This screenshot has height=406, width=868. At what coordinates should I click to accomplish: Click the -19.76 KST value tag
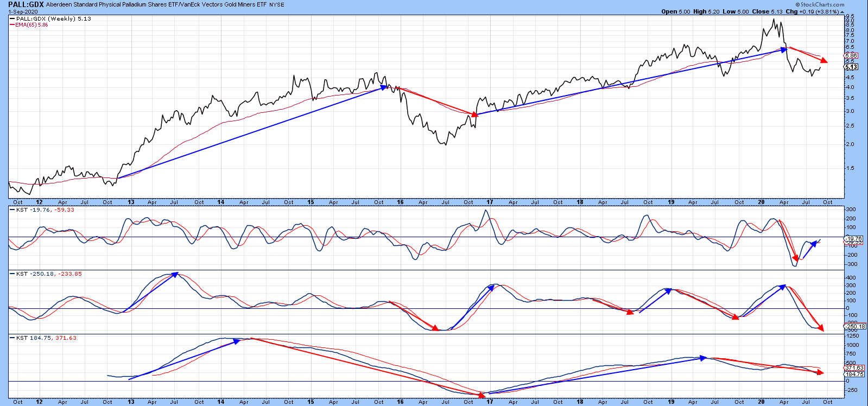pos(853,239)
